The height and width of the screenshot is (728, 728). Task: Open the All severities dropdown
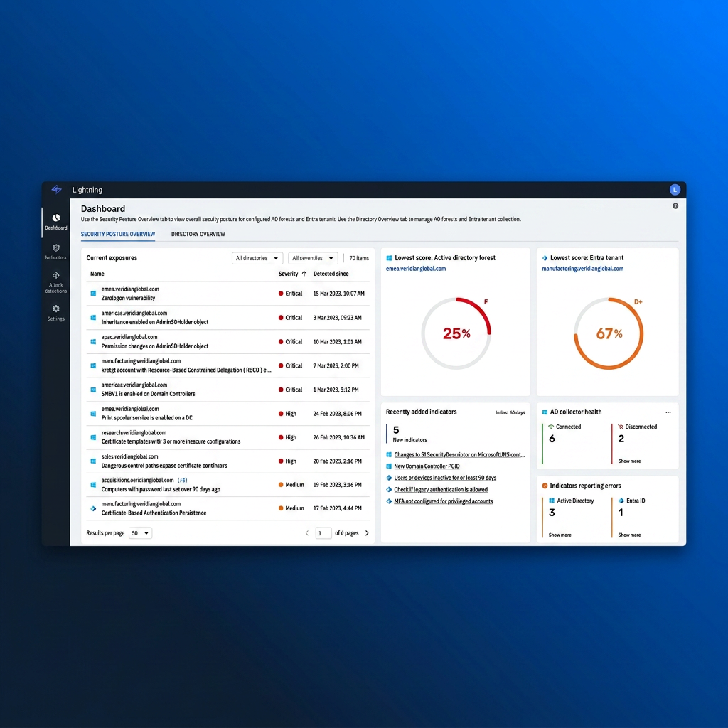(312, 257)
